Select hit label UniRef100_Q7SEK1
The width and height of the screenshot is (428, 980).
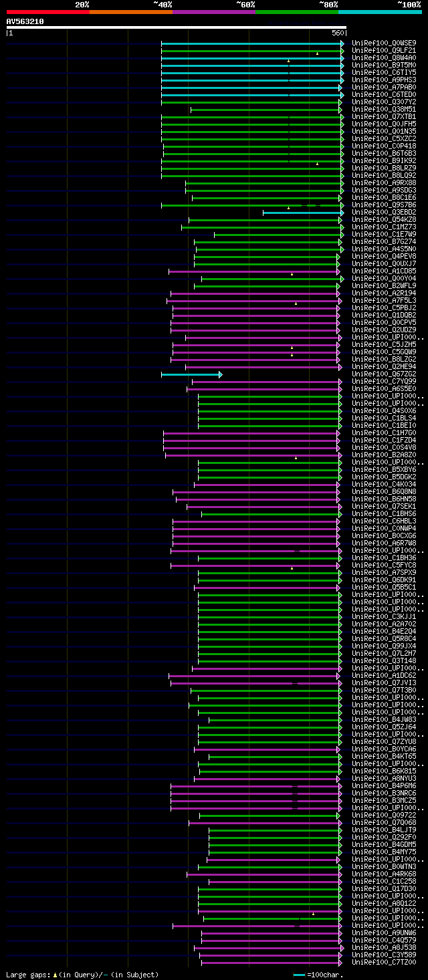pyautogui.click(x=384, y=506)
